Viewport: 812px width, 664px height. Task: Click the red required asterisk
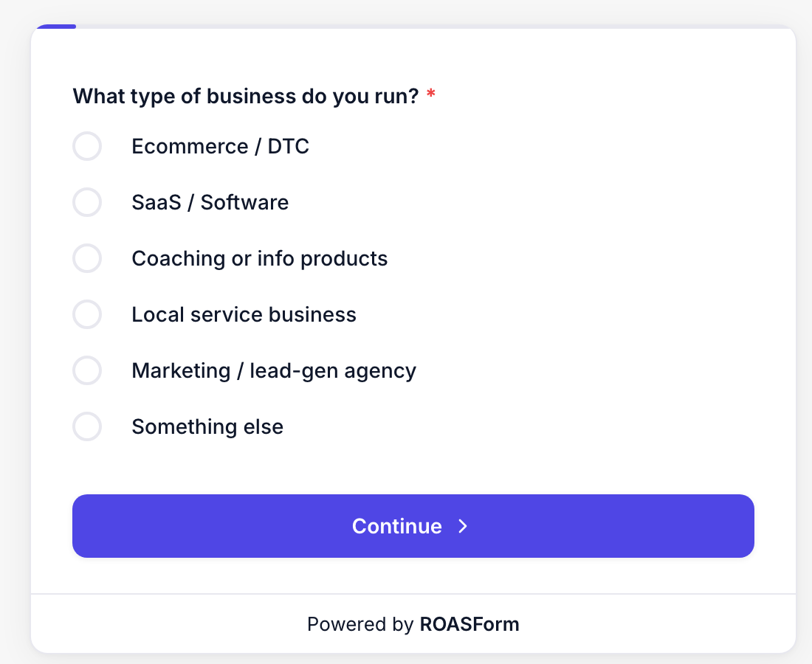coord(430,94)
